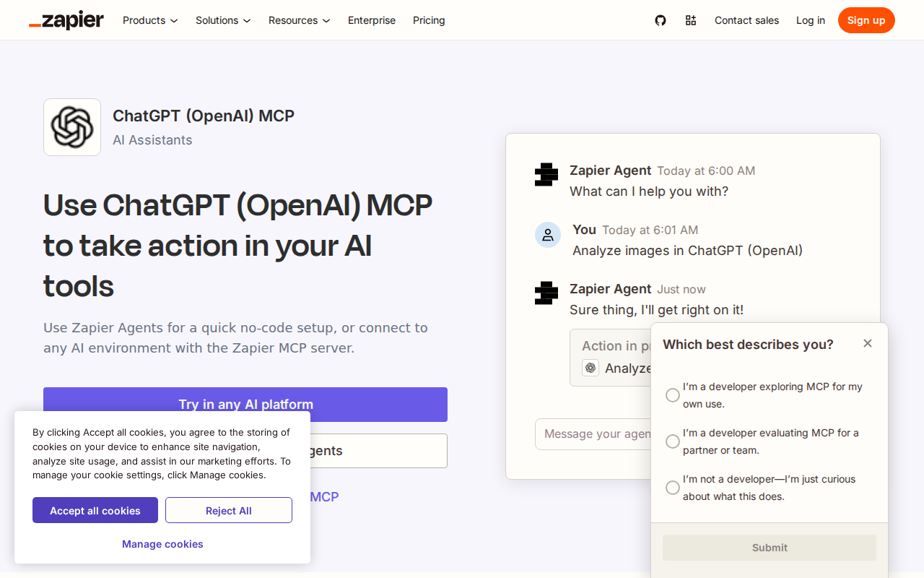Open the Enterprise page

tap(372, 20)
